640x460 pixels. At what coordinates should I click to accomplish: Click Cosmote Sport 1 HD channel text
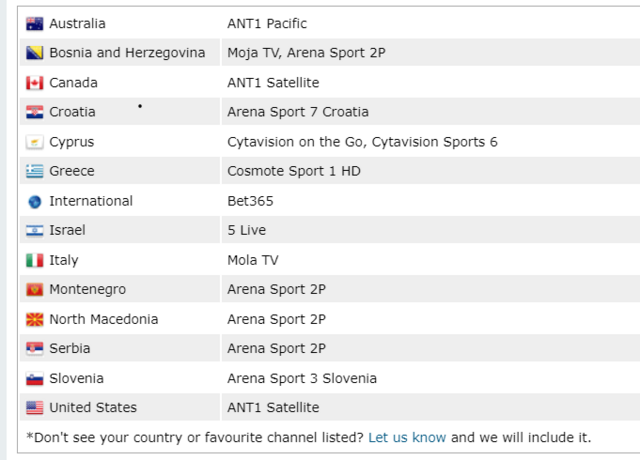click(x=294, y=171)
